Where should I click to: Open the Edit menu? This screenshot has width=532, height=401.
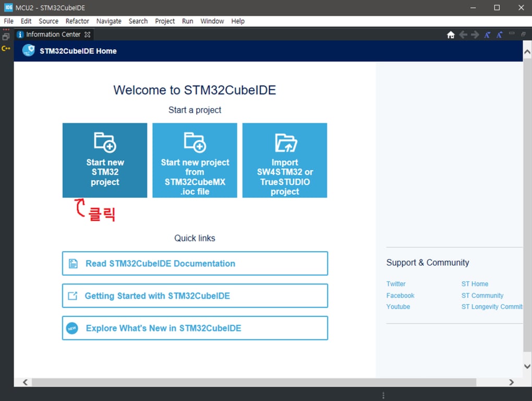[26, 21]
